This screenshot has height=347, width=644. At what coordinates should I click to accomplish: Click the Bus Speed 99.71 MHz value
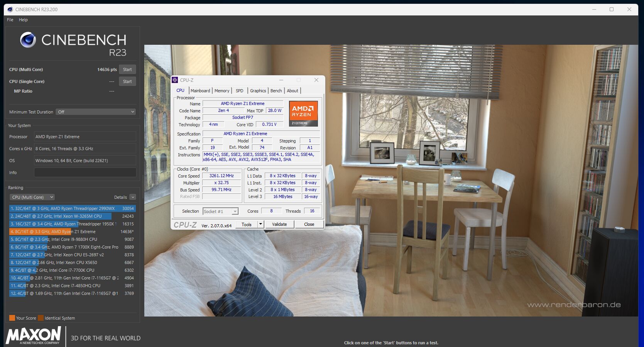point(222,190)
